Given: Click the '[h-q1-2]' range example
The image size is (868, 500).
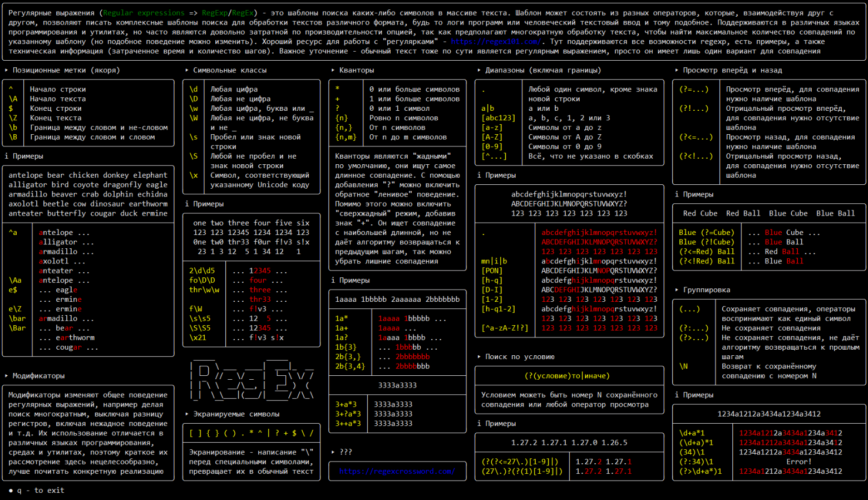Looking at the screenshot, I should pyautogui.click(x=499, y=309).
